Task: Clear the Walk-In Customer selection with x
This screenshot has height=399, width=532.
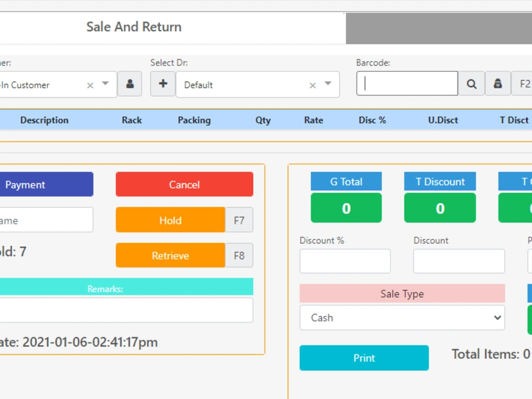Action: coord(90,86)
